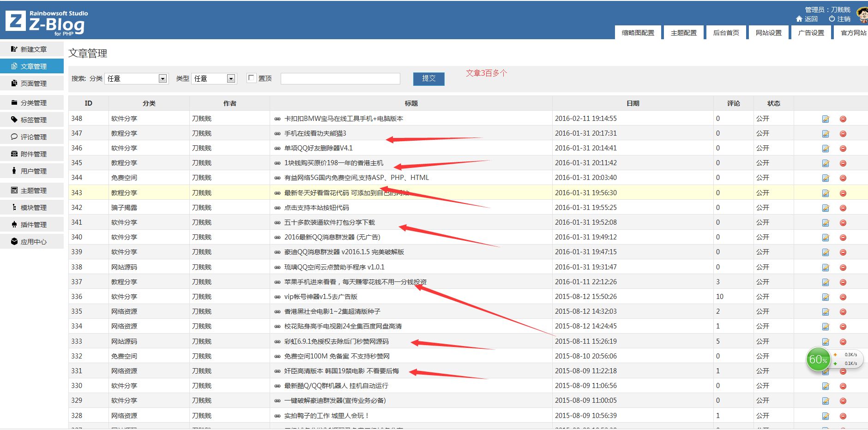This screenshot has height=430, width=868.
Task: Click red delete icon for article 347
Action: (843, 134)
